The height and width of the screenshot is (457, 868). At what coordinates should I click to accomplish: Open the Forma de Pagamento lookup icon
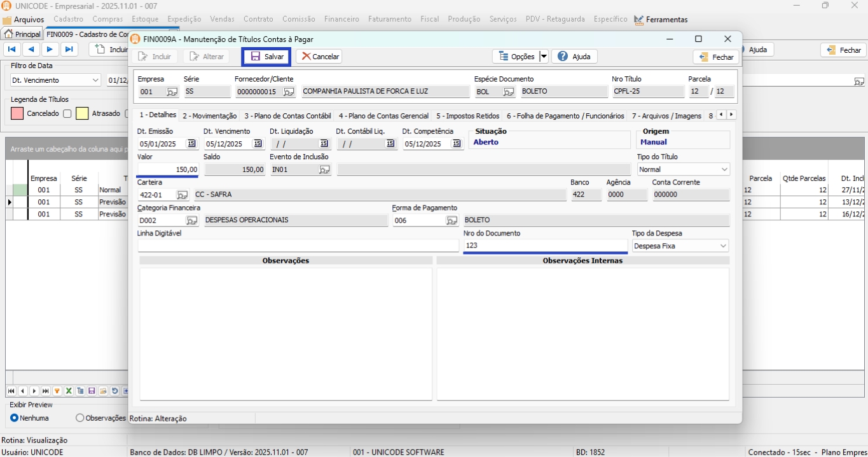(x=451, y=221)
